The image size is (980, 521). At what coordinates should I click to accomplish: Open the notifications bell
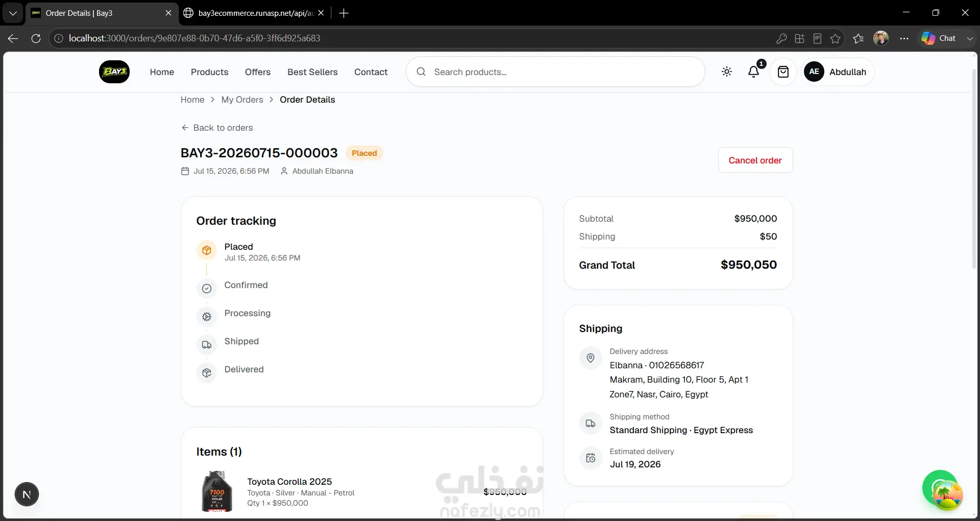pyautogui.click(x=754, y=72)
